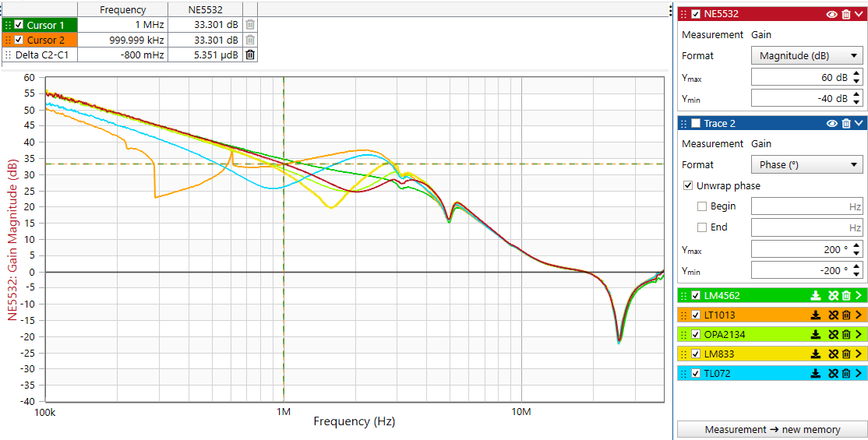Collapse the NE5532 trace panel chevron
This screenshot has height=440, width=868.
coord(859,14)
